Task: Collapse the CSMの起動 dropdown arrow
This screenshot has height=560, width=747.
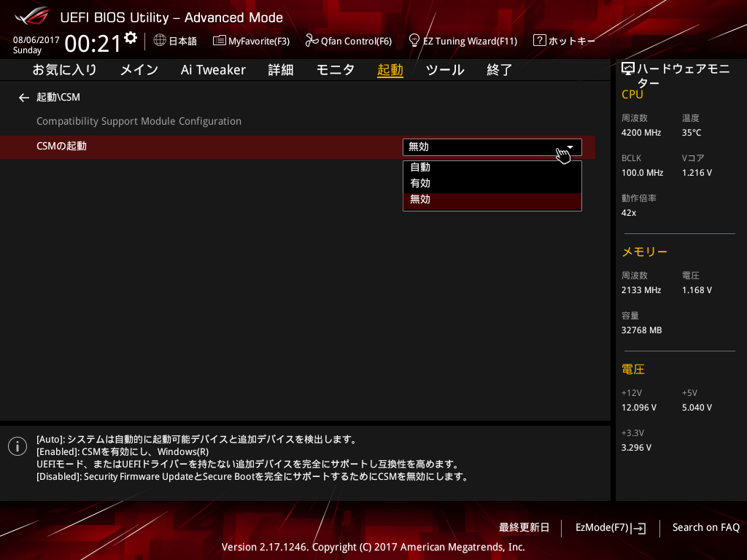Action: pyautogui.click(x=570, y=147)
